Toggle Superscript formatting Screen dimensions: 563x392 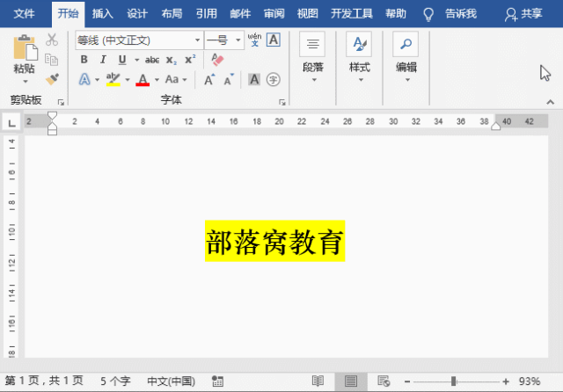pyautogui.click(x=190, y=59)
